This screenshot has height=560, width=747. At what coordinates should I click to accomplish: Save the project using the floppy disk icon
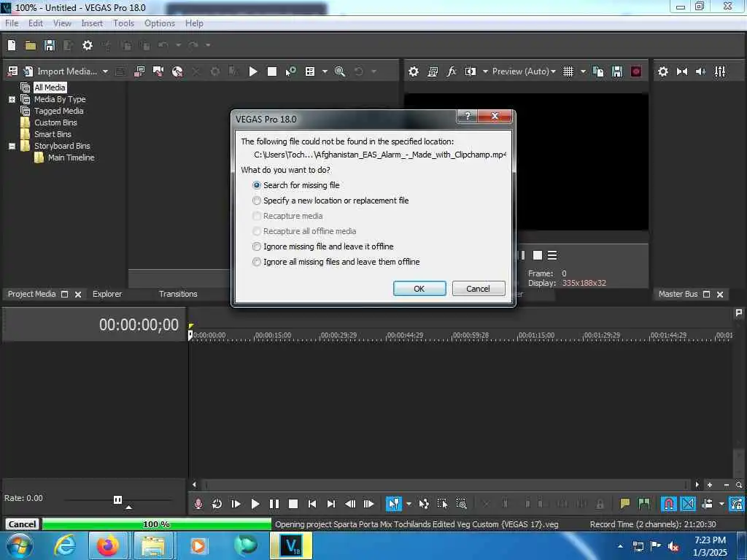[50, 45]
